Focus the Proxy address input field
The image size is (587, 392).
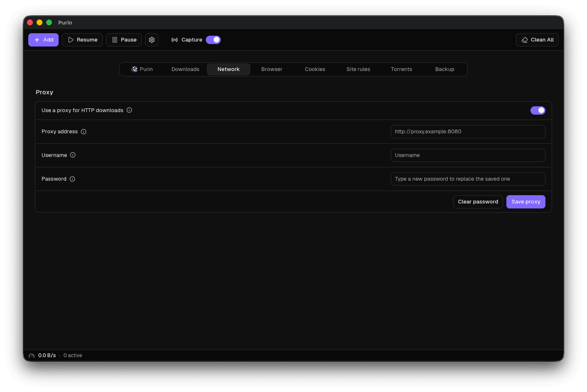coord(468,132)
